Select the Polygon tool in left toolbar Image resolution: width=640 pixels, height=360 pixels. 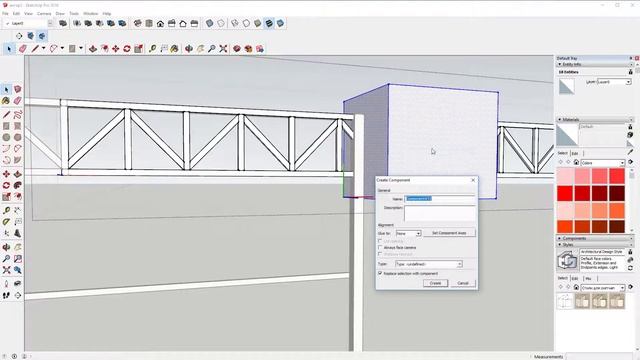click(x=18, y=138)
